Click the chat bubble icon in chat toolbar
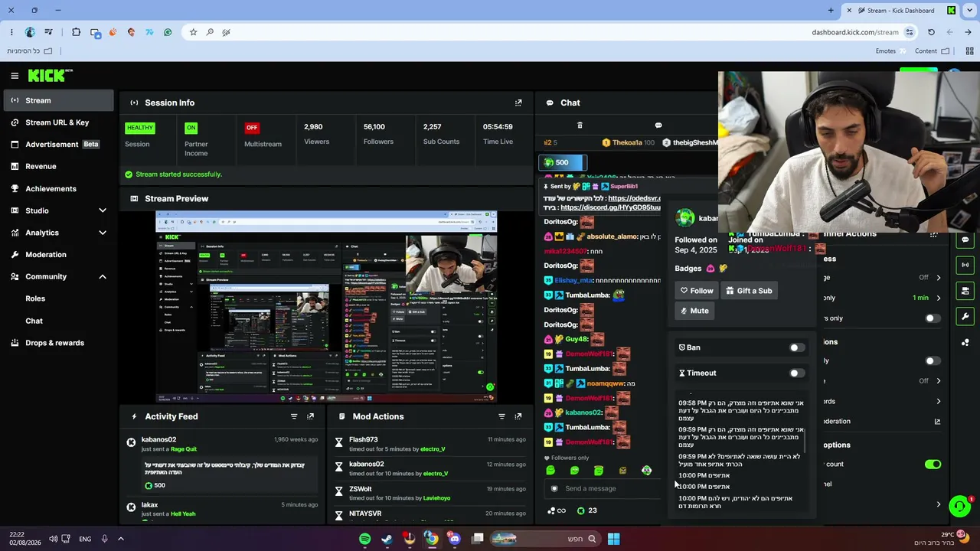Image resolution: width=980 pixels, height=551 pixels. (658, 126)
